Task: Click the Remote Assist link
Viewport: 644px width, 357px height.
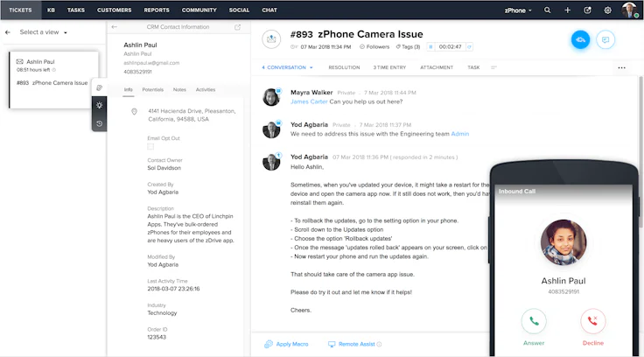Action: coord(356,344)
